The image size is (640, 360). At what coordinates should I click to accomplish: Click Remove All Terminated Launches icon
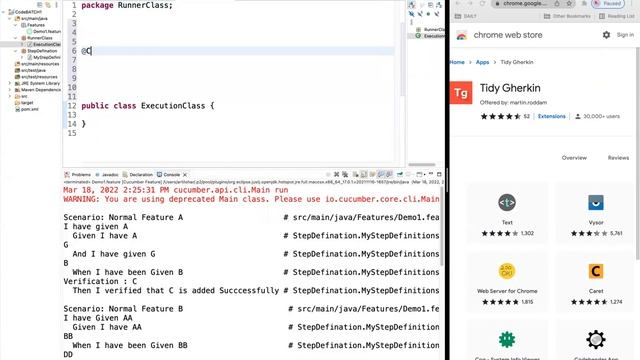(x=345, y=174)
